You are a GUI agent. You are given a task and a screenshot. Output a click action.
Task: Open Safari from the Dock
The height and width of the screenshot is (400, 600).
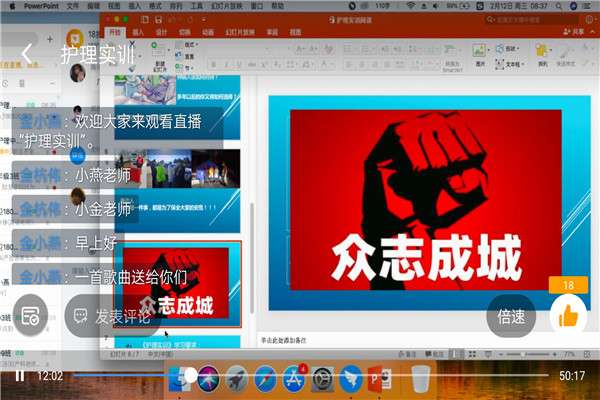[x=265, y=379]
